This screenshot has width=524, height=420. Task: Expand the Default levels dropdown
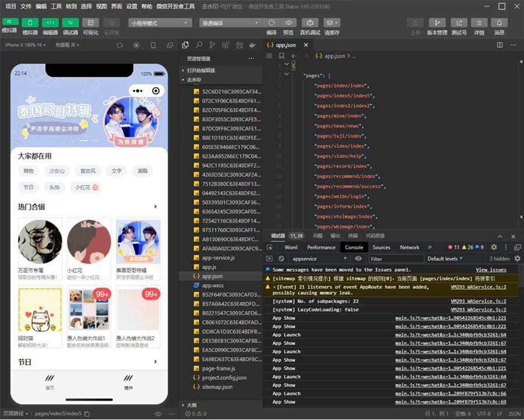[x=446, y=259]
